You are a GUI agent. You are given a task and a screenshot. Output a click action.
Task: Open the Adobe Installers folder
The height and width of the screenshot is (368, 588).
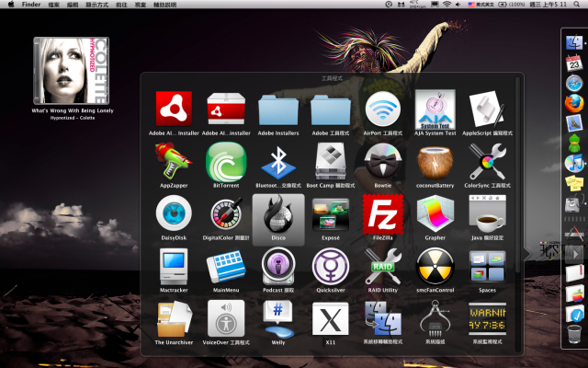(x=278, y=109)
